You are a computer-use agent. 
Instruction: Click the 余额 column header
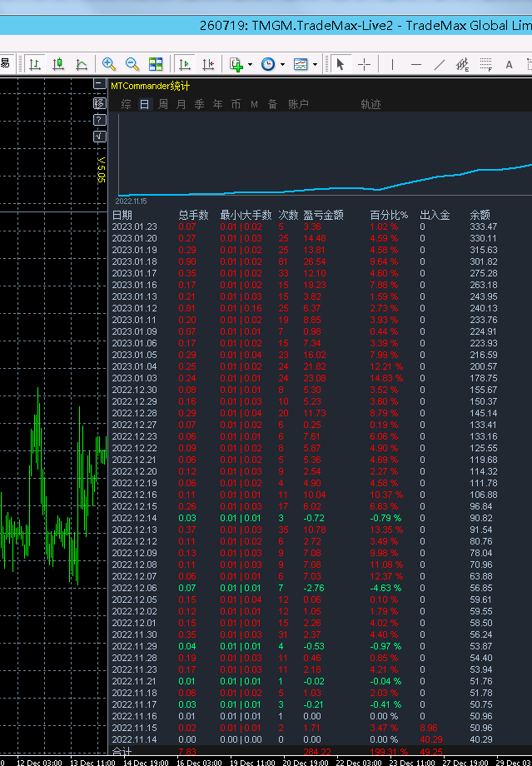pos(480,215)
